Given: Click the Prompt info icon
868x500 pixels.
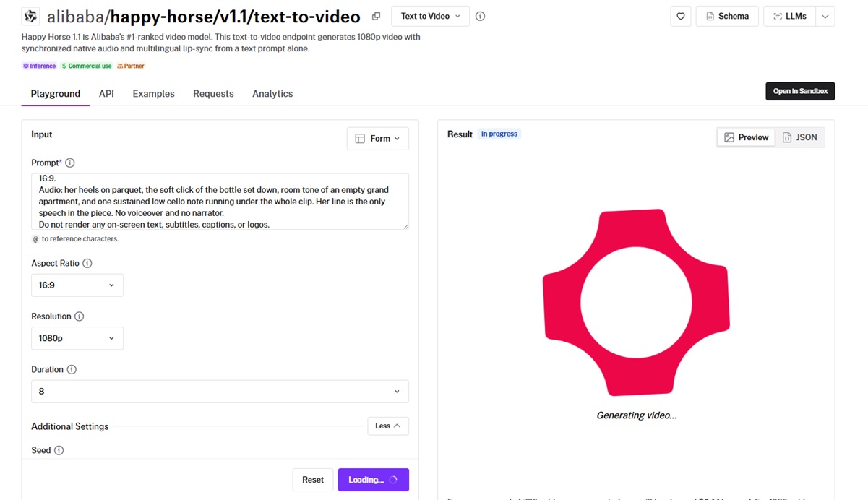Looking at the screenshot, I should point(70,163).
